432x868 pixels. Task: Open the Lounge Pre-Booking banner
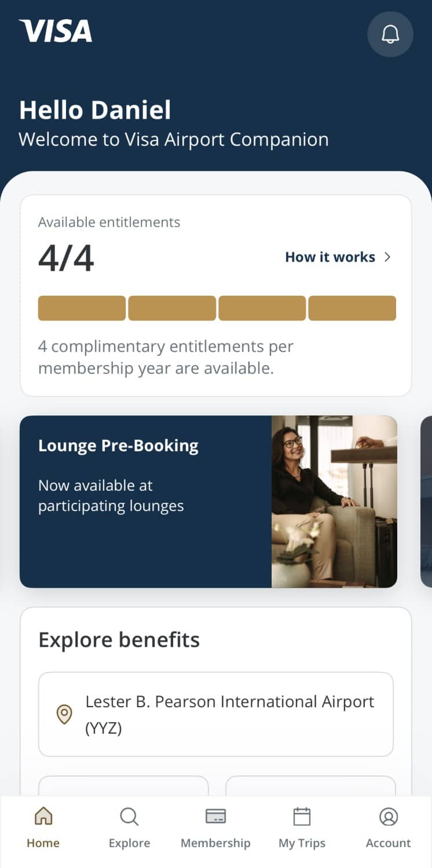(x=145, y=501)
